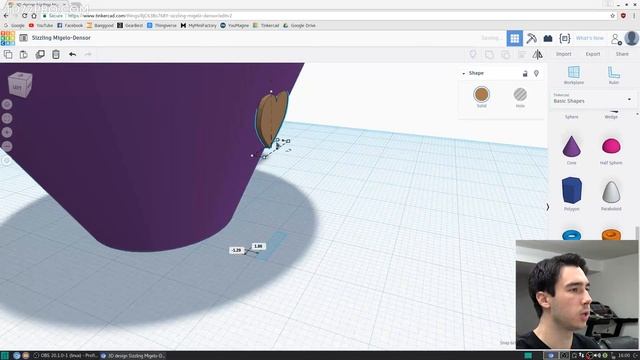Click the Group toolbar icon
Image resolution: width=640 pixels, height=360 pixels.
[489, 54]
